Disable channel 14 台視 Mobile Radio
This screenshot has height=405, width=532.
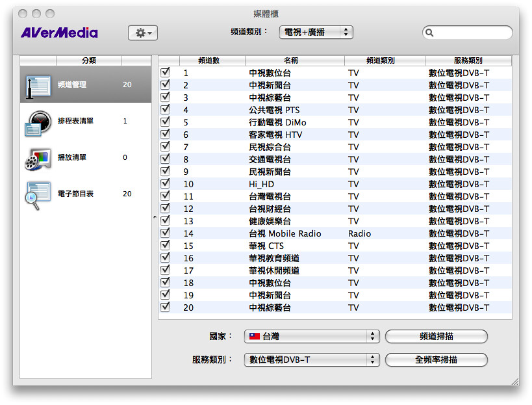pos(165,233)
